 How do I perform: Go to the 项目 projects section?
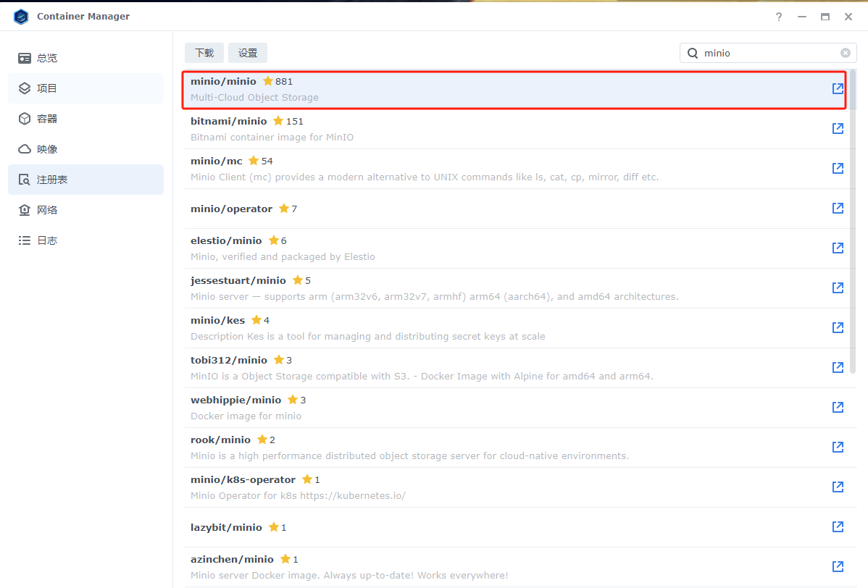click(85, 88)
